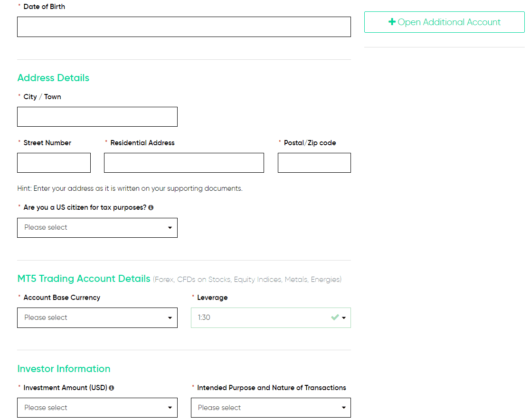Click the Residential Address text field
This screenshot has height=420, width=530.
(184, 163)
